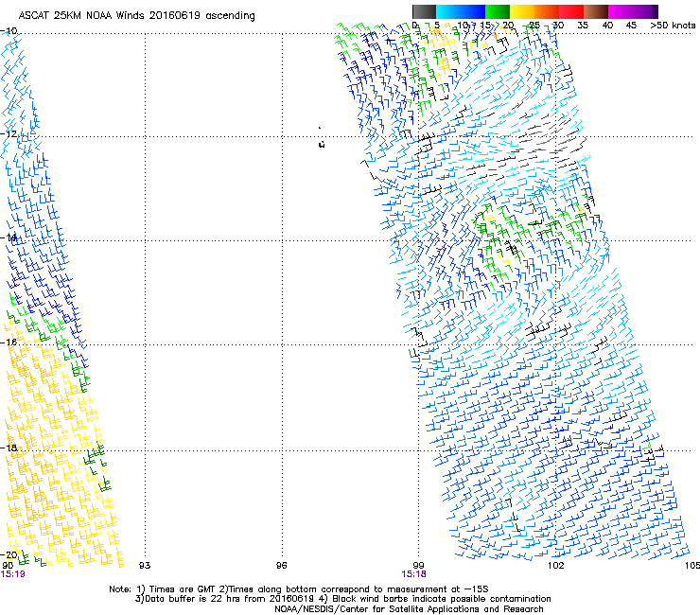Click the '-10' latitude label

9,31
